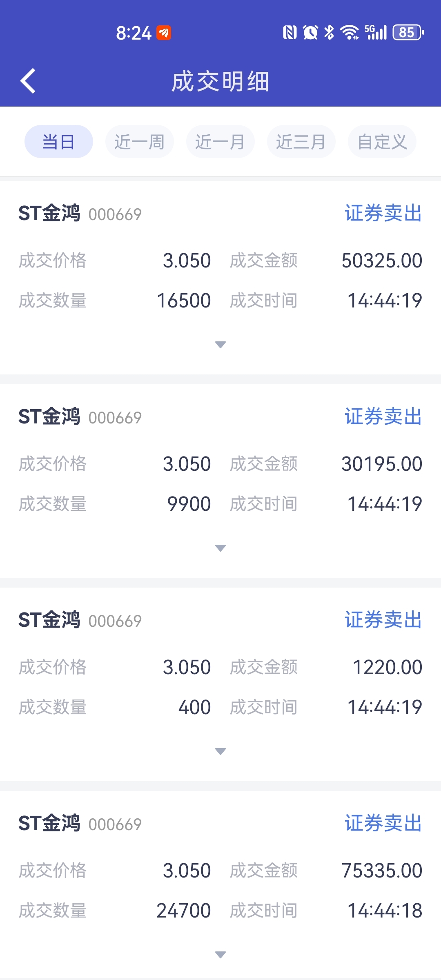Viewport: 441px width, 980px height.
Task: Tap the orange app notification icon
Action: (x=164, y=33)
